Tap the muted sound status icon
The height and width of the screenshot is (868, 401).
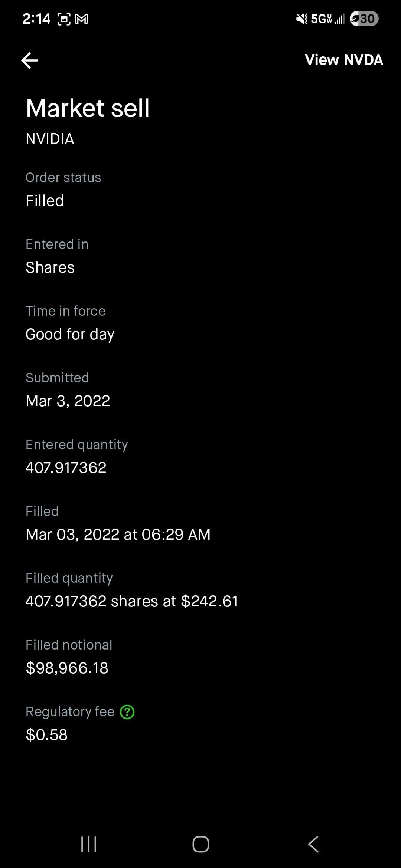301,19
